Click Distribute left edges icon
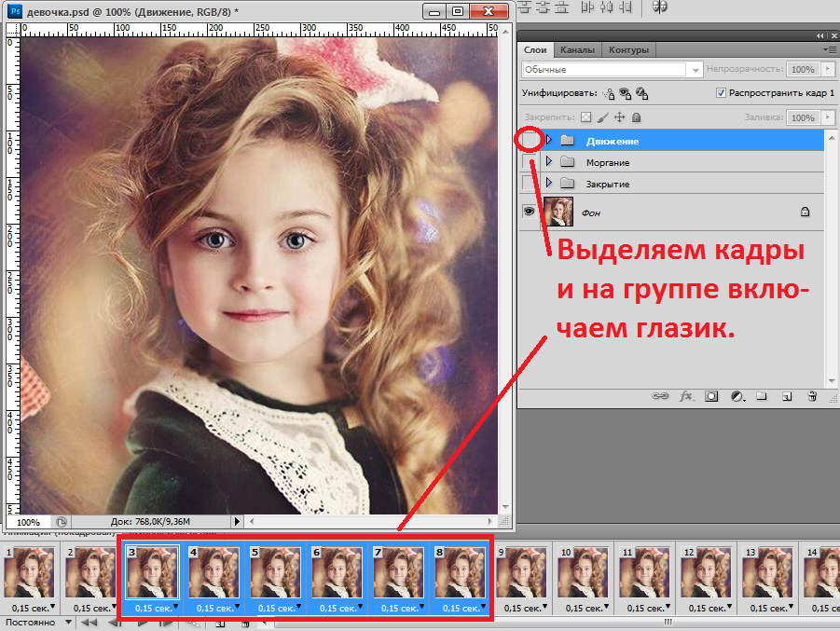This screenshot has height=631, width=840. (587, 7)
